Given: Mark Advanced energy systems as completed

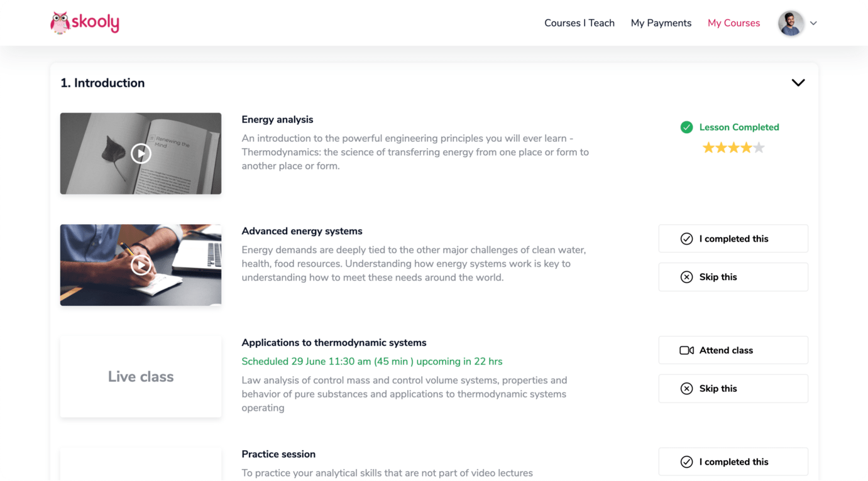Looking at the screenshot, I should tap(733, 239).
